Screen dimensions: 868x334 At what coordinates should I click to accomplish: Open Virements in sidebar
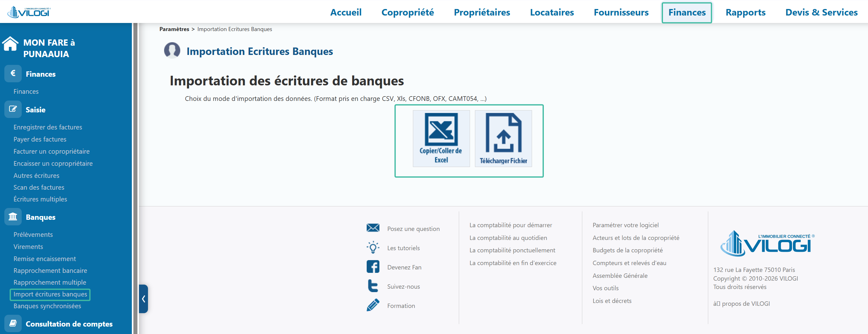28,246
